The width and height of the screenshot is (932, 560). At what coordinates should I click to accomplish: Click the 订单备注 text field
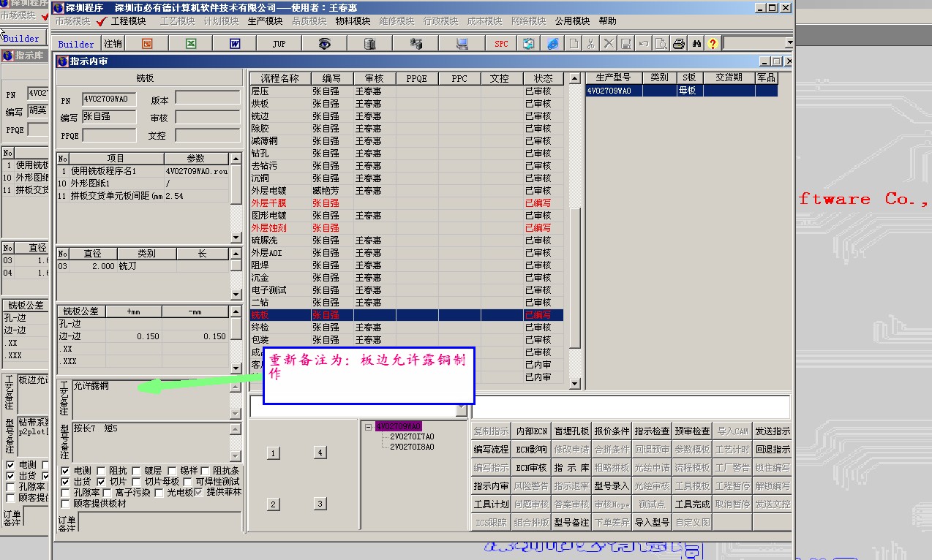tap(159, 522)
